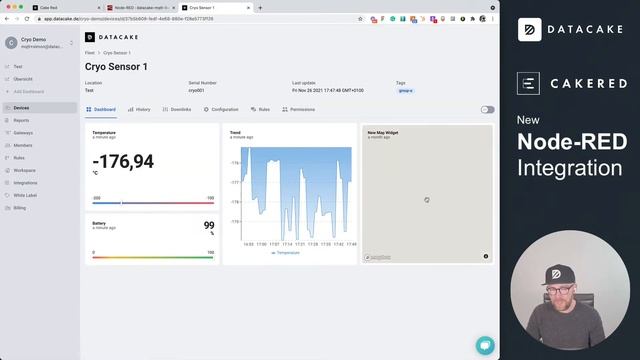Switch to the Dashboard tab
The width and height of the screenshot is (640, 360).
pos(101,109)
